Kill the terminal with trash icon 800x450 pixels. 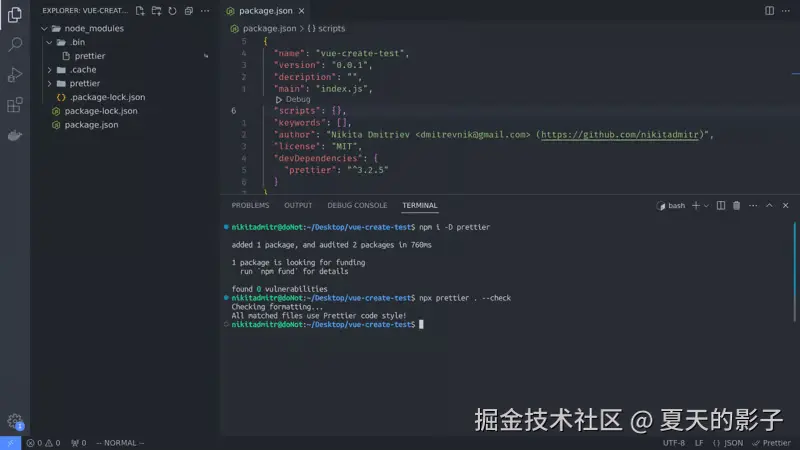click(737, 206)
